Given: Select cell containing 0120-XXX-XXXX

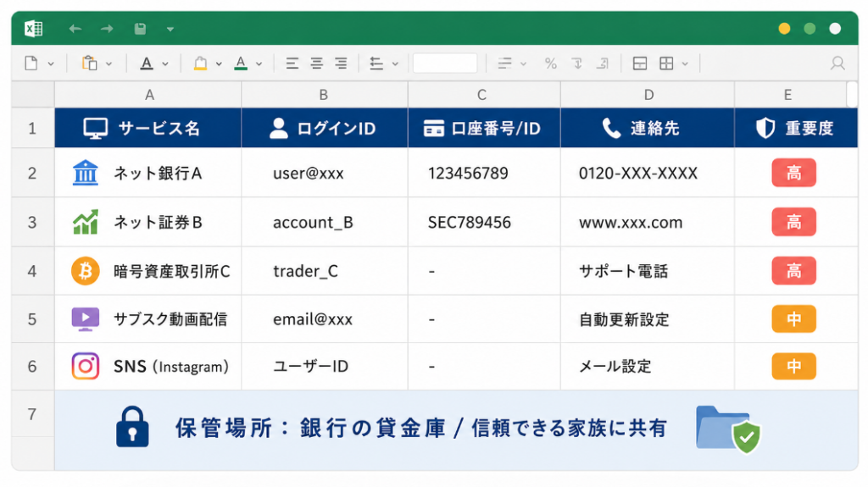Looking at the screenshot, I should coord(648,173).
